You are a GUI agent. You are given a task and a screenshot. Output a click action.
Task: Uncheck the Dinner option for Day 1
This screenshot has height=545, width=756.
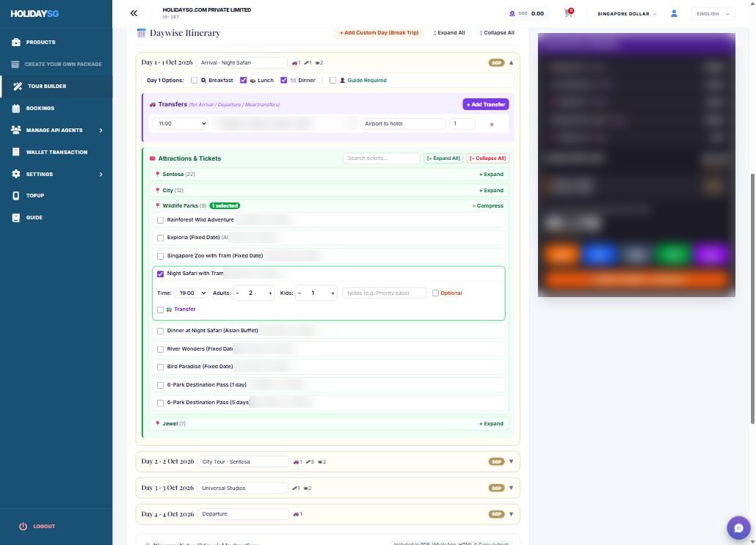pos(284,81)
